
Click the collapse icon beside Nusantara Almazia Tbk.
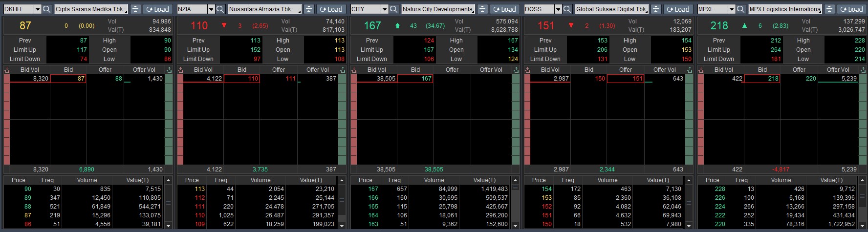pos(309,9)
